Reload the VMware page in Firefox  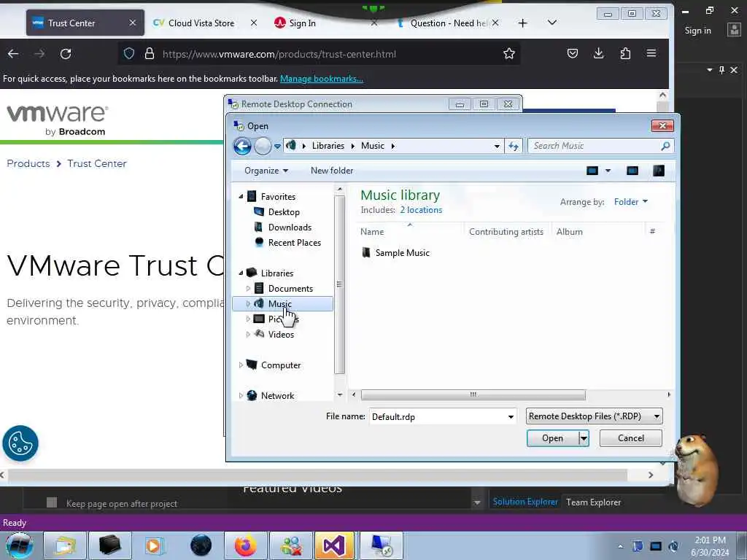(x=66, y=54)
